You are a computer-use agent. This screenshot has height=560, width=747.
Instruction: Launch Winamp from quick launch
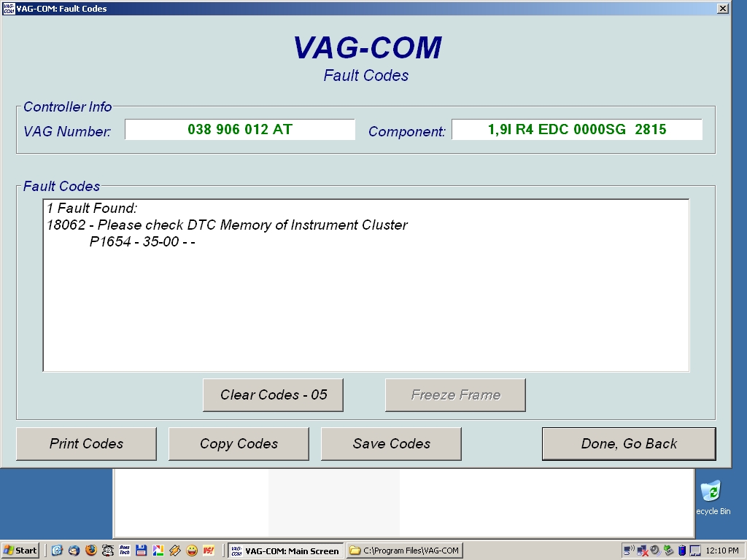(175, 551)
